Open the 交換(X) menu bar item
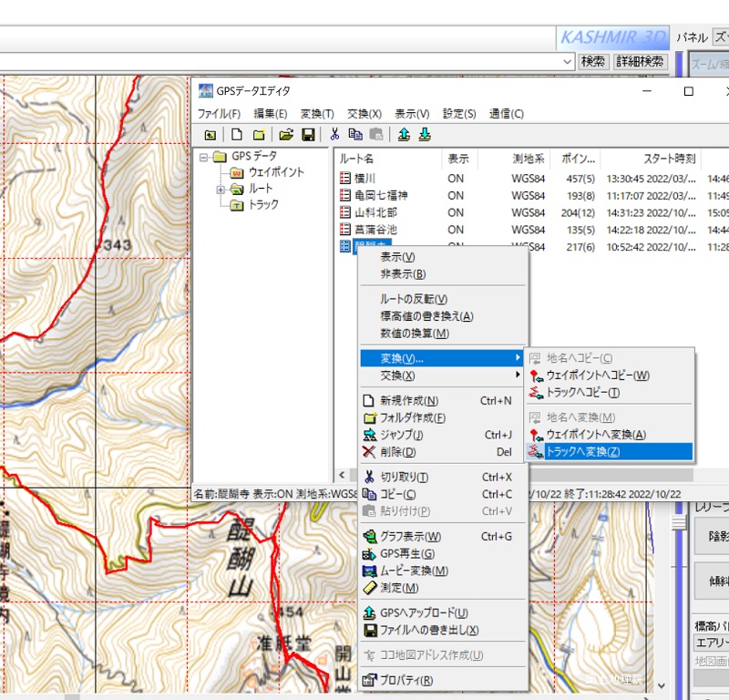This screenshot has height=700, width=729. (x=364, y=114)
